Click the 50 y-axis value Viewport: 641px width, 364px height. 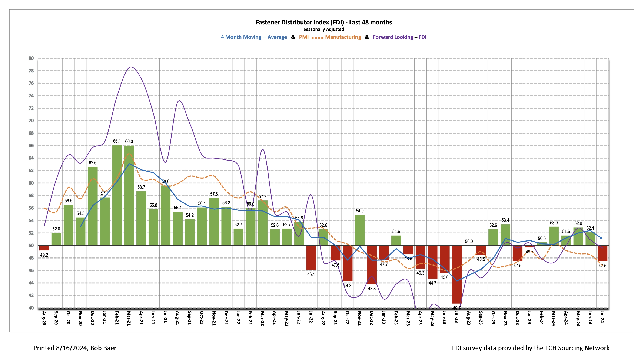click(31, 245)
